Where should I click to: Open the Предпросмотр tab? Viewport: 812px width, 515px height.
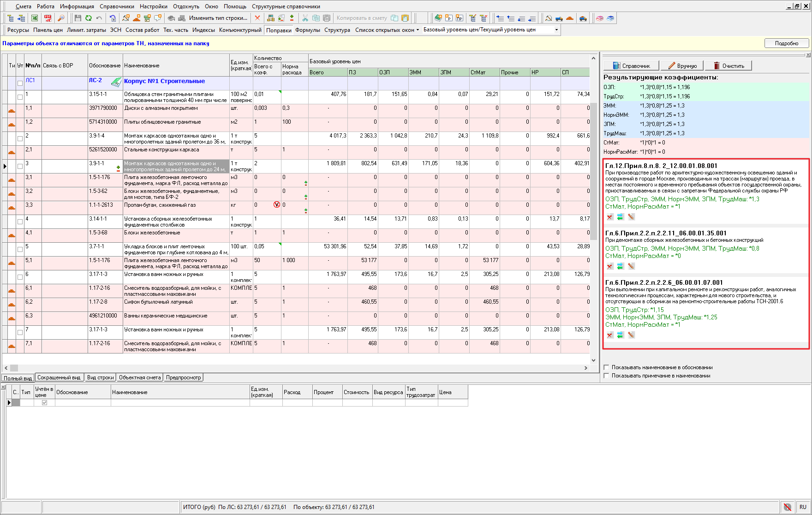coord(183,377)
